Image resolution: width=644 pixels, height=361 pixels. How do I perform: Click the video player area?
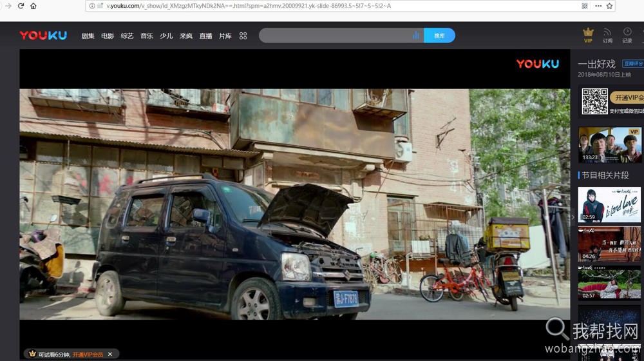pos(294,204)
